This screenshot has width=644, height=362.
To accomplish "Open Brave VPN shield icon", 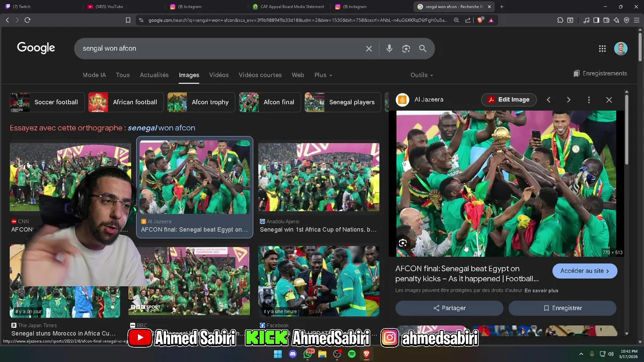I will 626,20.
